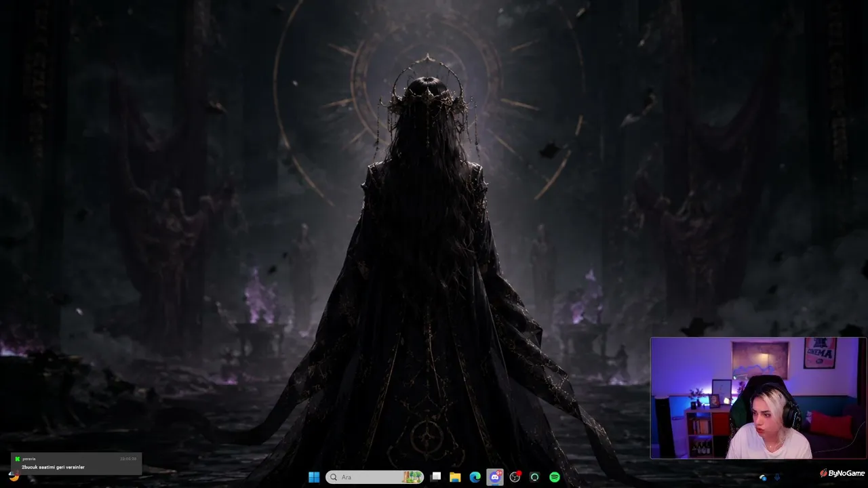Click the green Kick logo on the chat notification
Image resolution: width=868 pixels, height=488 pixels.
17,459
